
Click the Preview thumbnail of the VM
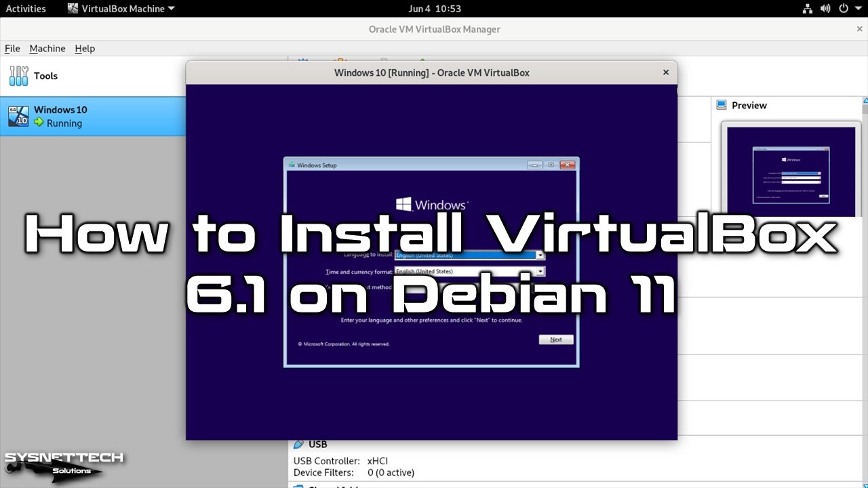[791, 169]
